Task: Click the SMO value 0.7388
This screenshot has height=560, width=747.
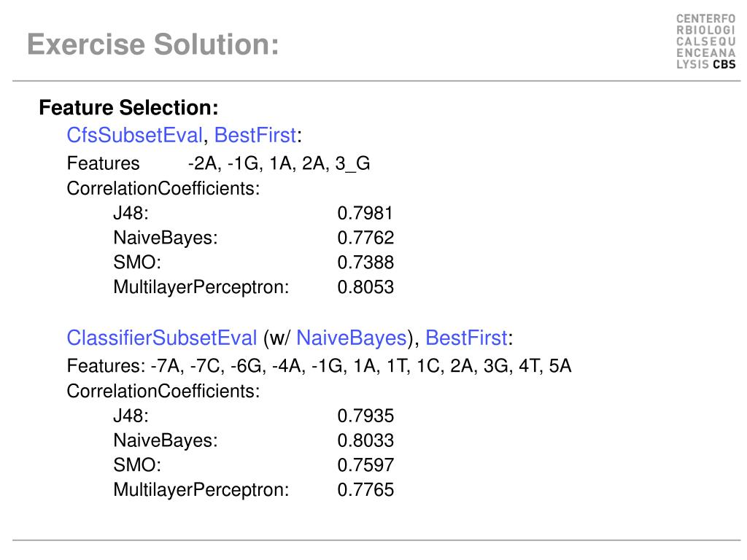Action: [365, 262]
